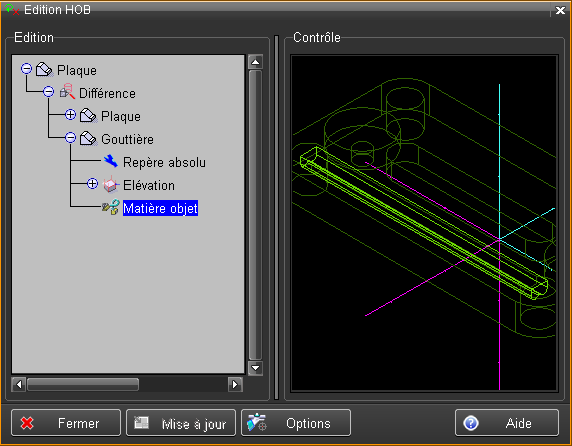Open the Aide help button

(507, 423)
